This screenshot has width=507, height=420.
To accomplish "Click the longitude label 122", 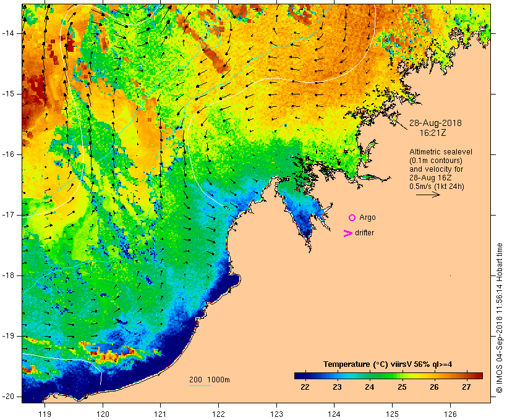I will 219,414.
